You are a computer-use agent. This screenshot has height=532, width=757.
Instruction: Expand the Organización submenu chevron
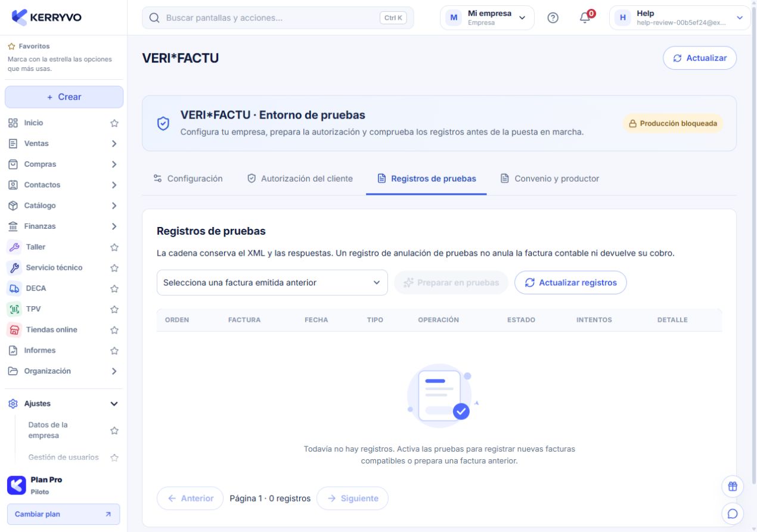(114, 371)
